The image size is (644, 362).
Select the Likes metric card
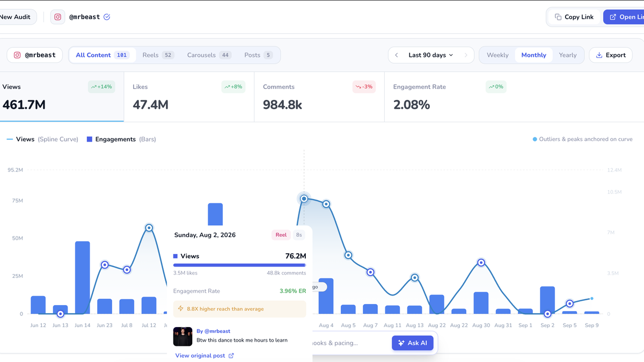coord(189,97)
